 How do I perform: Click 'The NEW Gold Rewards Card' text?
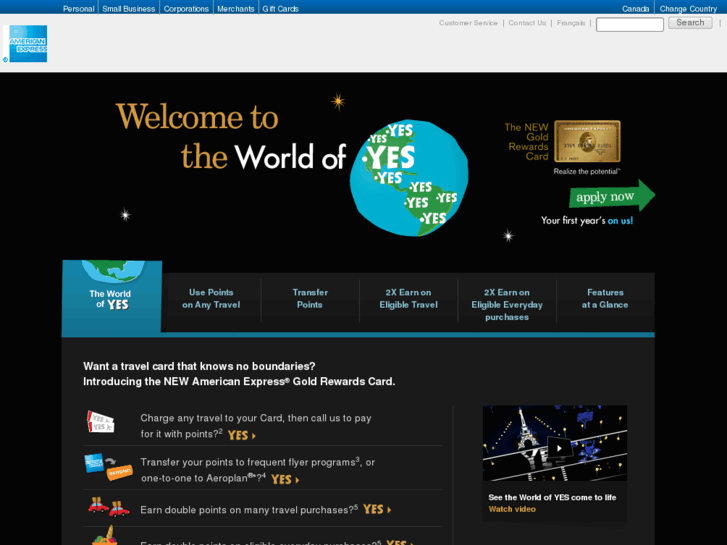527,141
